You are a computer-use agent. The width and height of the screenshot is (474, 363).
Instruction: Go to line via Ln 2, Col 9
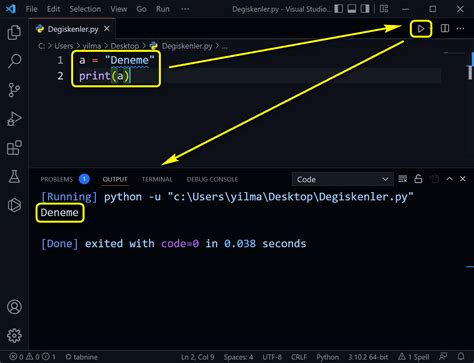coord(197,357)
